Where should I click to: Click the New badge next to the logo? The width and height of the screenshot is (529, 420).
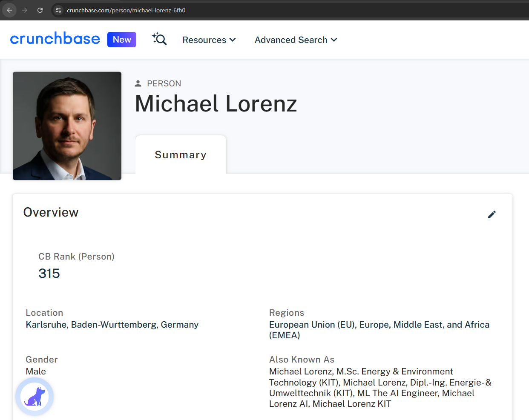122,39
